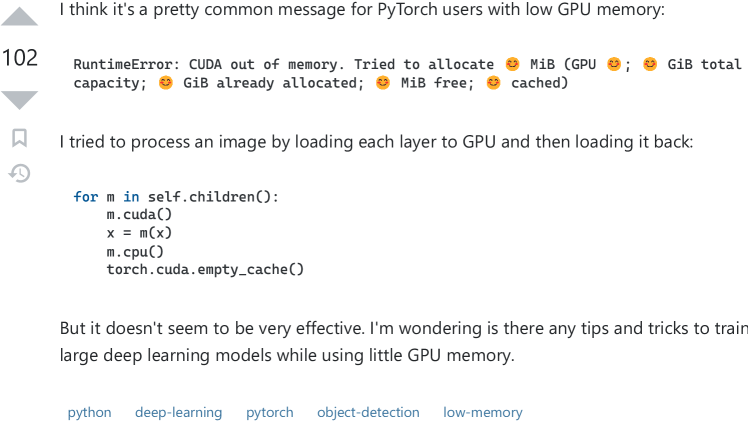Open the post activity history icon
Image resolution: width=748 pixels, height=423 pixels.
click(x=20, y=173)
